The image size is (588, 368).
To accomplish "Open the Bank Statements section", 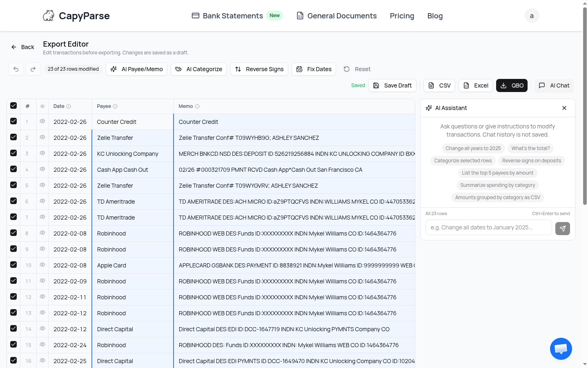I will point(232,16).
